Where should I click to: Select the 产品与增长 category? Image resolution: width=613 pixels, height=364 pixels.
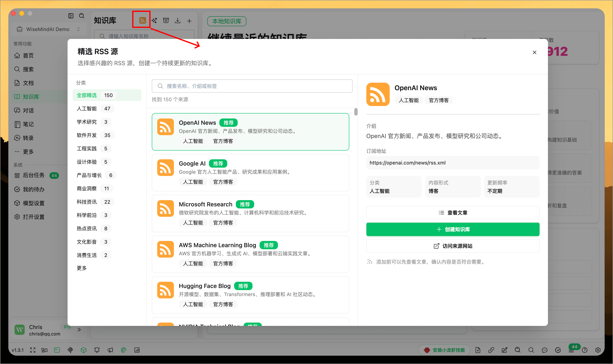(x=107, y=175)
